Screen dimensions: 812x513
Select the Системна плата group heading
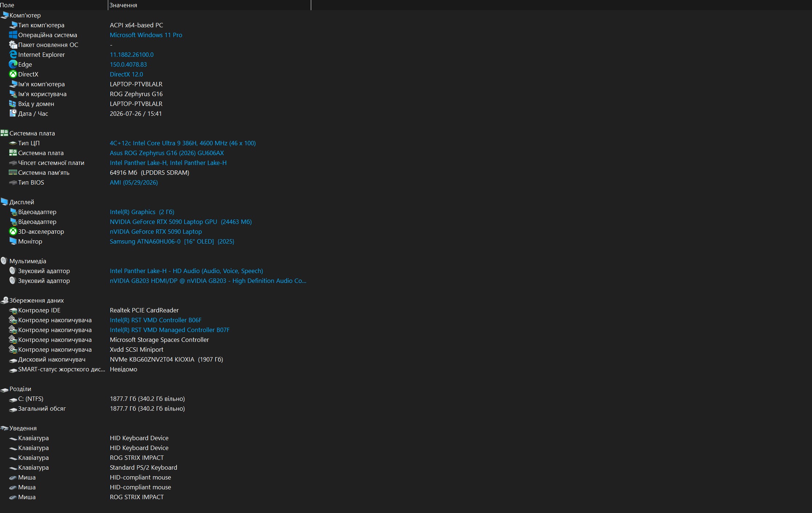32,133
